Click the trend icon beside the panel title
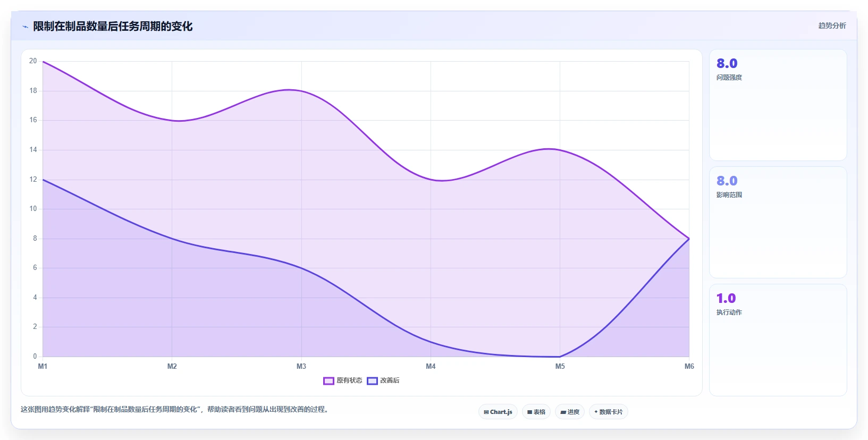Viewport: 868px width, 440px height. [x=25, y=27]
